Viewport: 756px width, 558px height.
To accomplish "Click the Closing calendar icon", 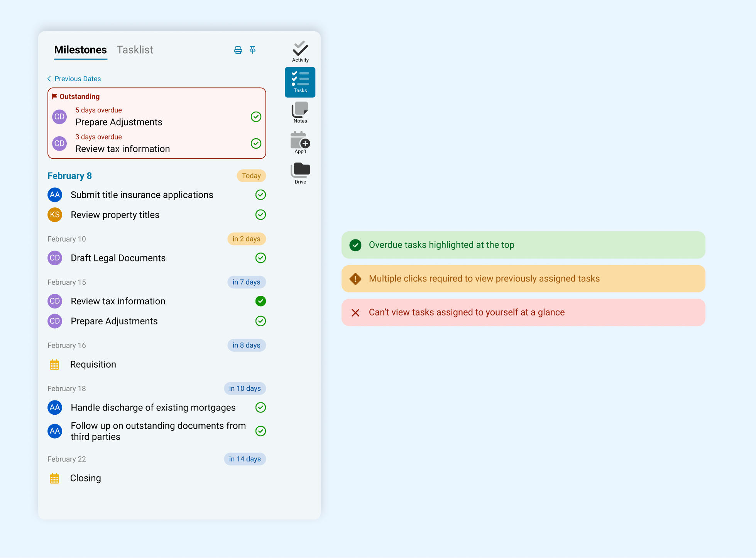I will click(54, 478).
